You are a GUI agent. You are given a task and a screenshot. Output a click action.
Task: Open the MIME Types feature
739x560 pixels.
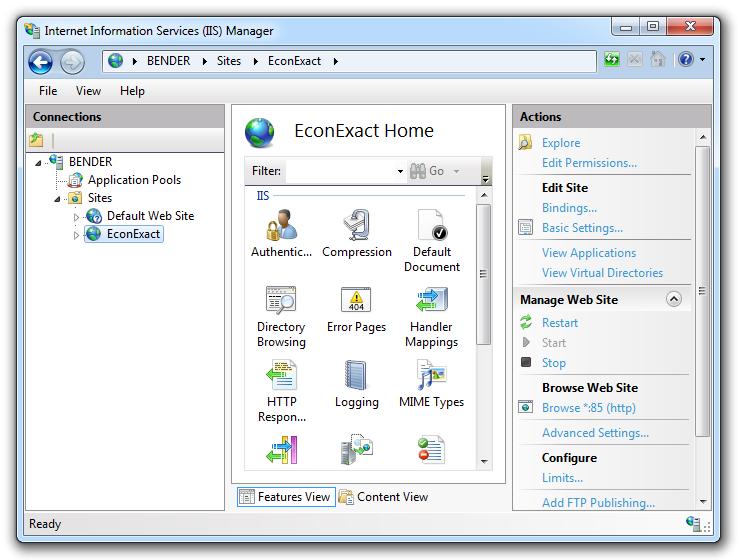coord(431,384)
